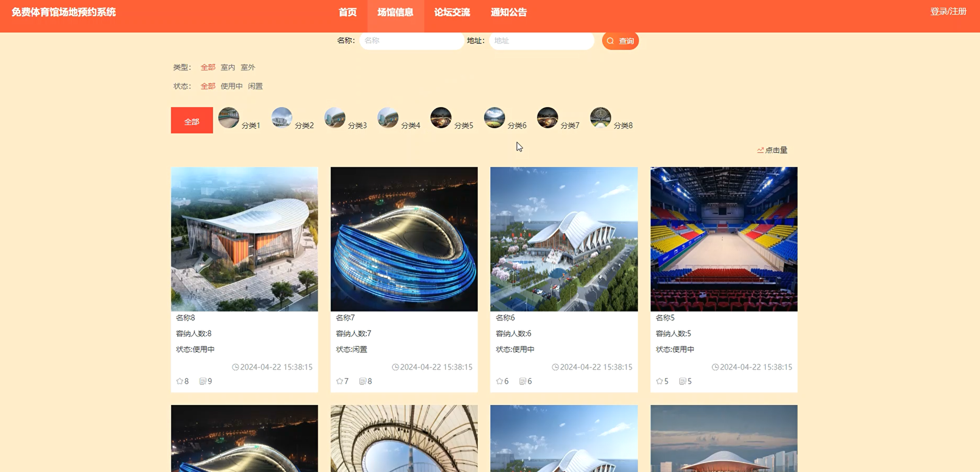This screenshot has width=980, height=472.
Task: Open the 名称6 venue image
Action: pos(564,239)
